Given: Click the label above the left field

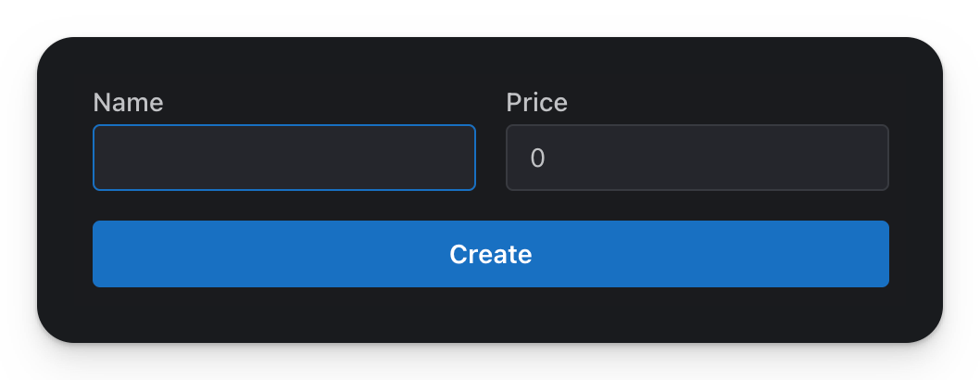Looking at the screenshot, I should (128, 103).
